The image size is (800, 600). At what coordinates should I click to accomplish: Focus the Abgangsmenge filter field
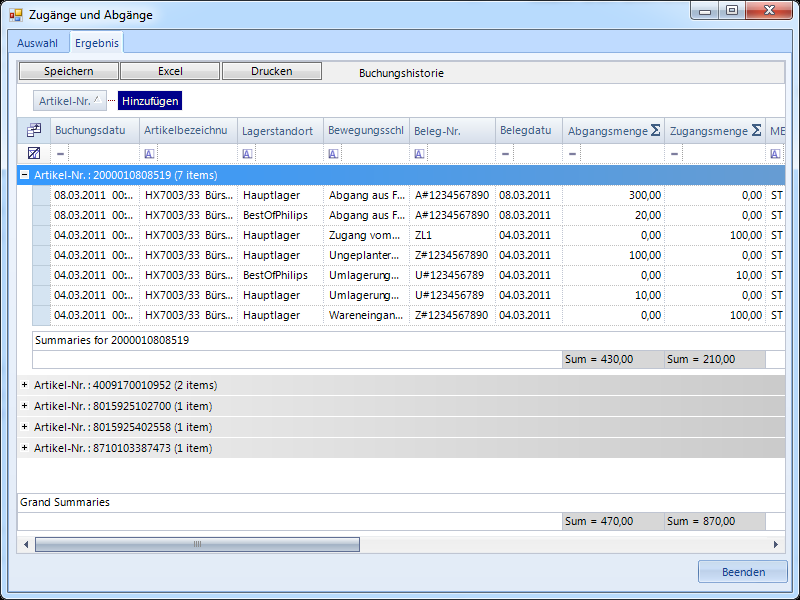click(622, 154)
